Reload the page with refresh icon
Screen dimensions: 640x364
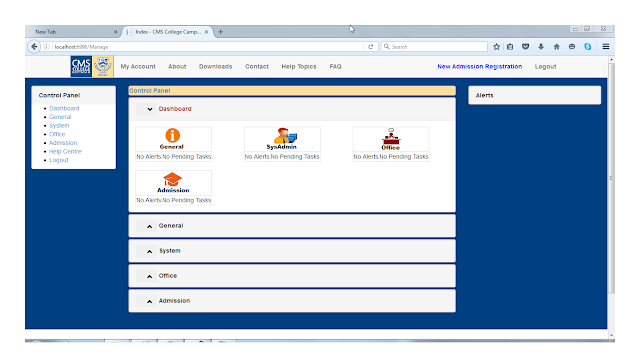[x=371, y=47]
